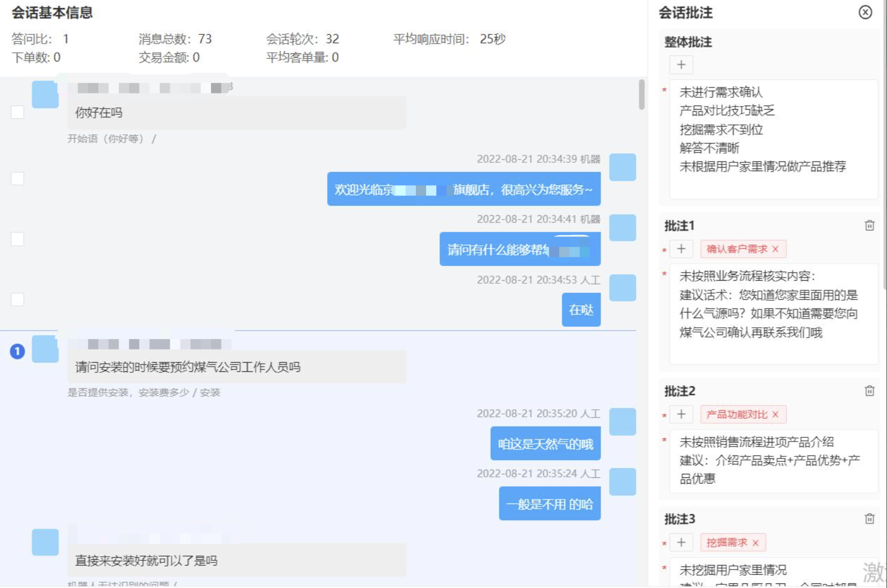
Task: Edit the 批注2 comment text box
Action: tap(773, 461)
